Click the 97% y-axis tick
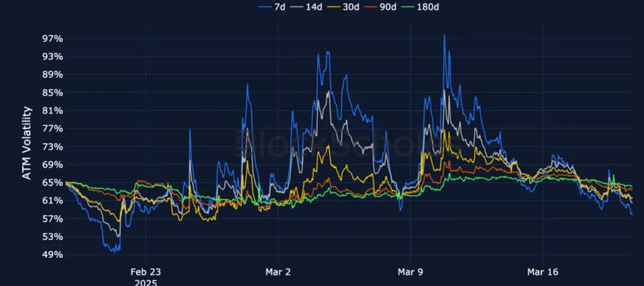 [x=53, y=39]
